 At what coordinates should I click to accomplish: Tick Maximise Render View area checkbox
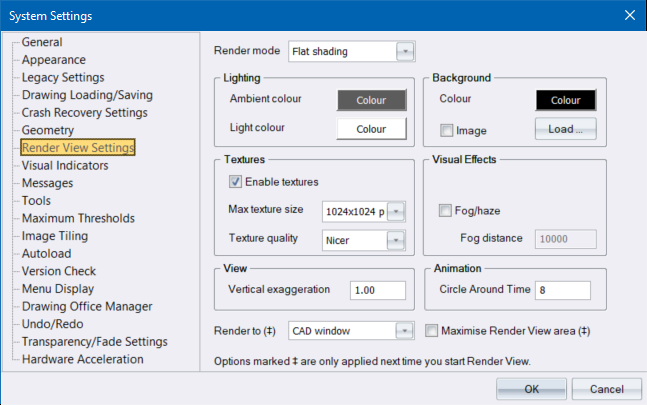(432, 330)
